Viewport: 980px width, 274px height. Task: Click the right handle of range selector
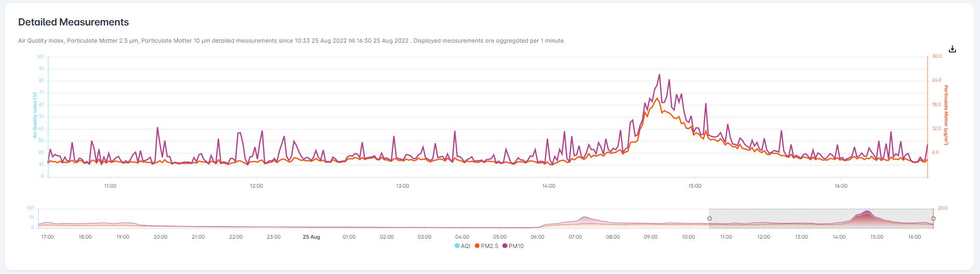933,219
